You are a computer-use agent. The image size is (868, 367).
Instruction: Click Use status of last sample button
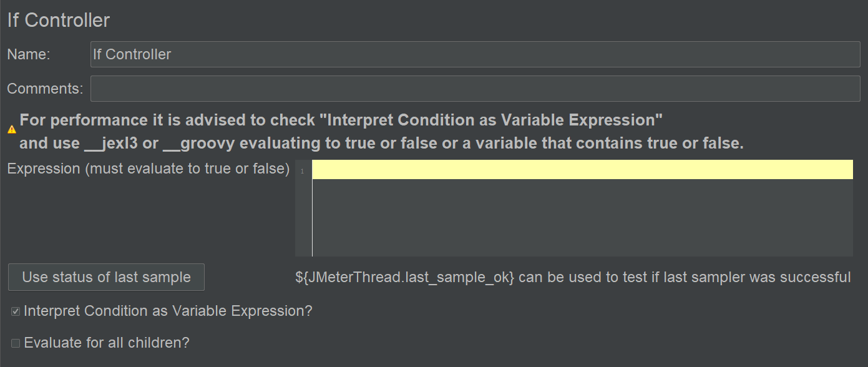(106, 277)
